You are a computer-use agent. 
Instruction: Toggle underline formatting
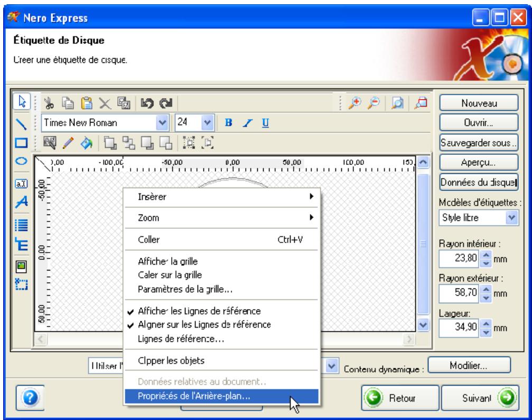click(265, 123)
